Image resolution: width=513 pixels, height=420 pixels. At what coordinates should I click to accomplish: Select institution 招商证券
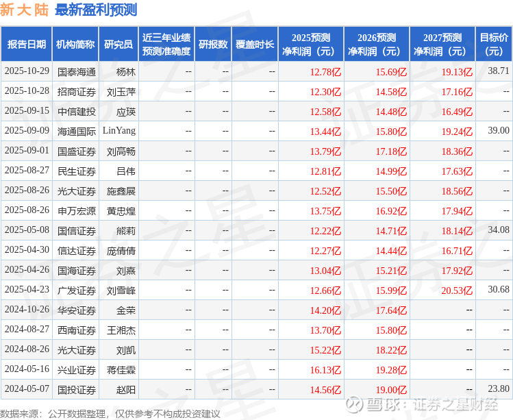click(77, 92)
